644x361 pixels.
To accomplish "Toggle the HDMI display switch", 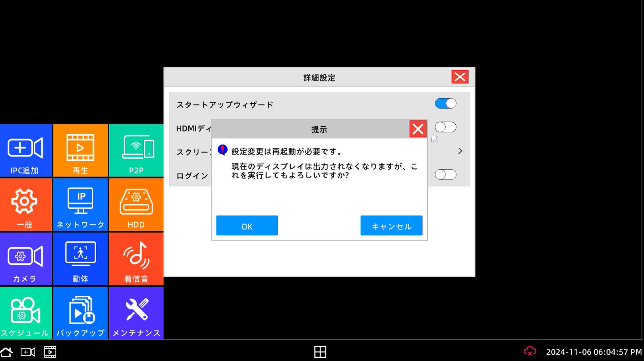I will click(445, 127).
